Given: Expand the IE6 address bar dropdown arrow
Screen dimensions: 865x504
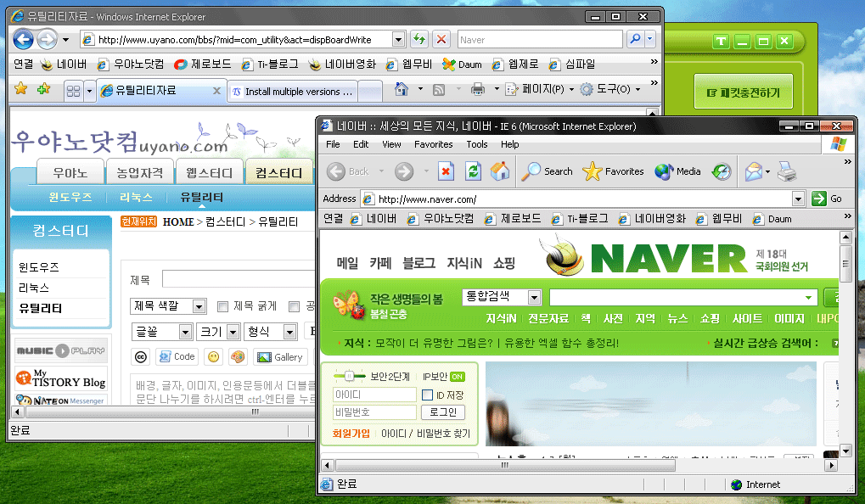Looking at the screenshot, I should [798, 199].
